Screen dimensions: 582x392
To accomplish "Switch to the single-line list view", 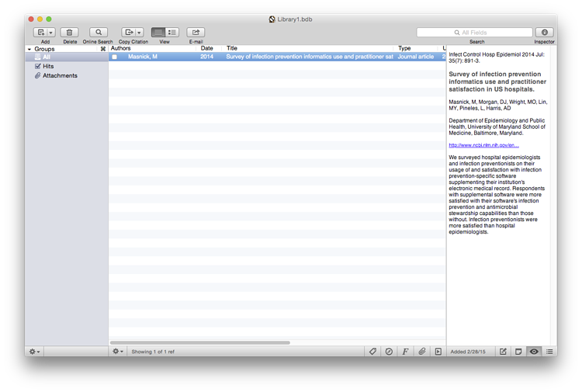I will coord(158,33).
